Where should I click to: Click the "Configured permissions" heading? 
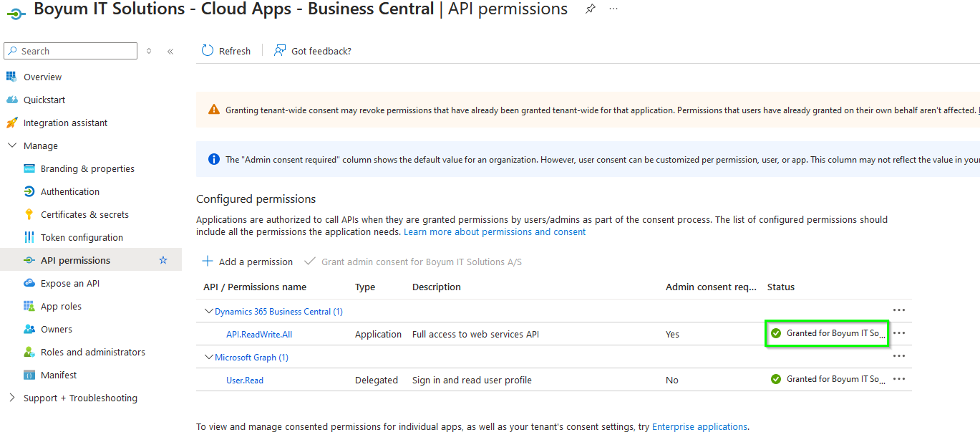coord(256,198)
